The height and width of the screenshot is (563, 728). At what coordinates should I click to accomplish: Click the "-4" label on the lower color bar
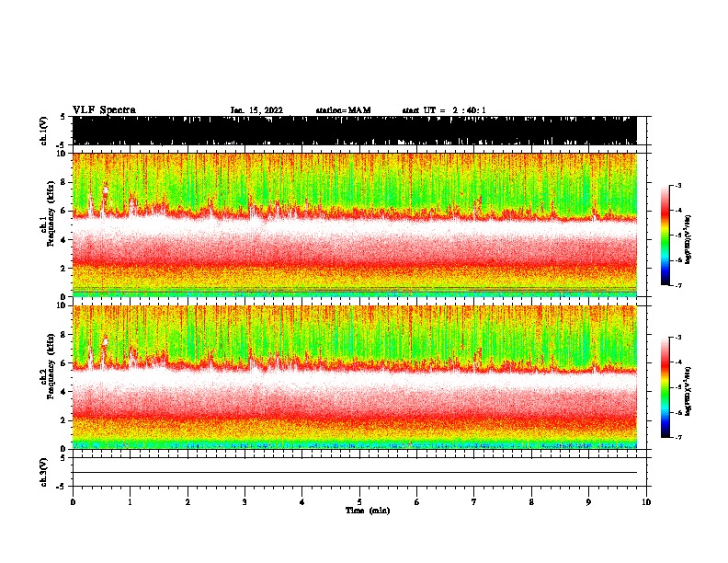pyautogui.click(x=677, y=362)
